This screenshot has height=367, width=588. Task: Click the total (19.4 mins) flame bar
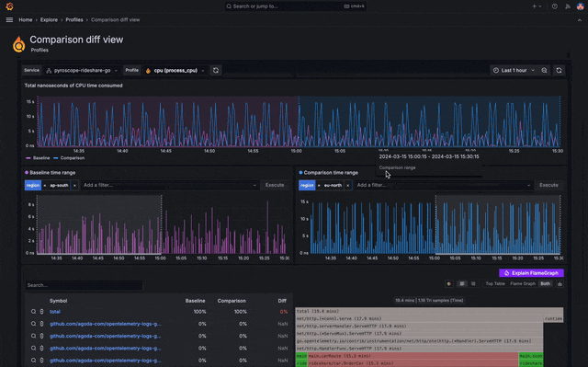click(429, 311)
